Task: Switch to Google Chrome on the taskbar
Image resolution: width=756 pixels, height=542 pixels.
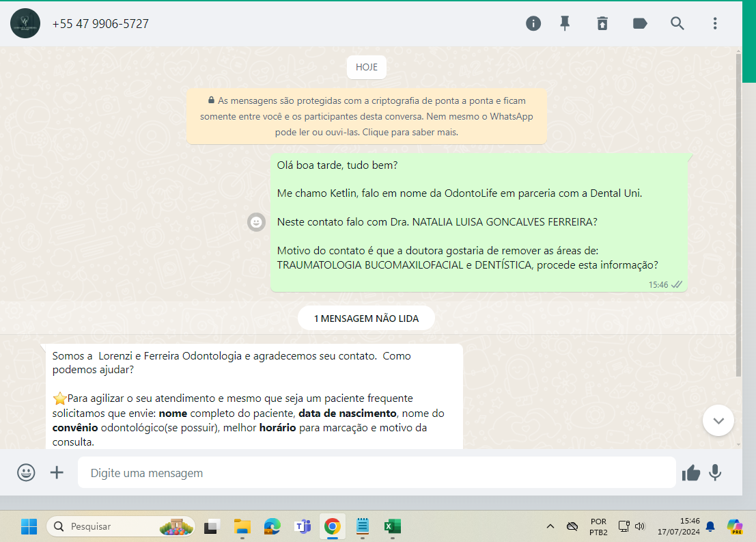Action: click(x=332, y=526)
